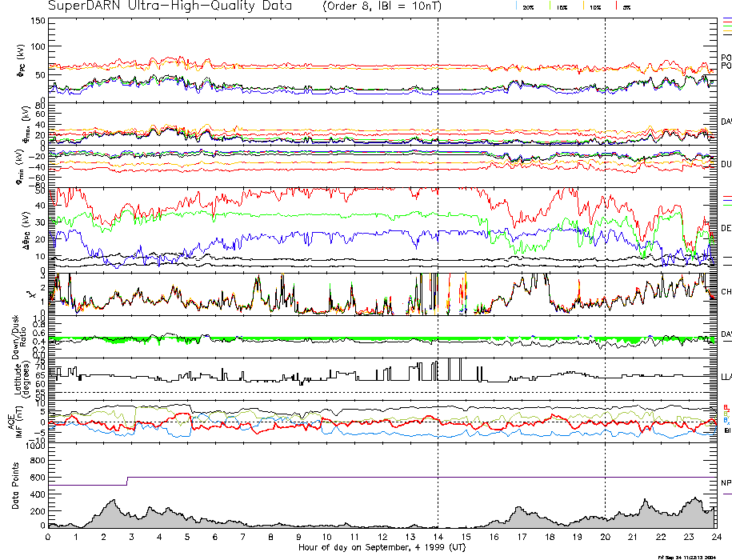Click the green legend line in top-right corner

(726, 26)
